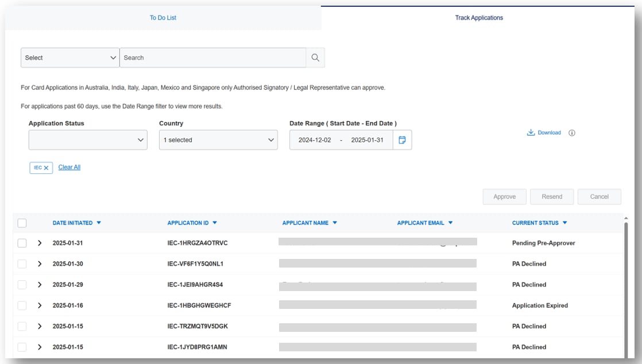This screenshot has width=642, height=364.
Task: Switch to the Track Applications tab
Action: click(x=479, y=17)
